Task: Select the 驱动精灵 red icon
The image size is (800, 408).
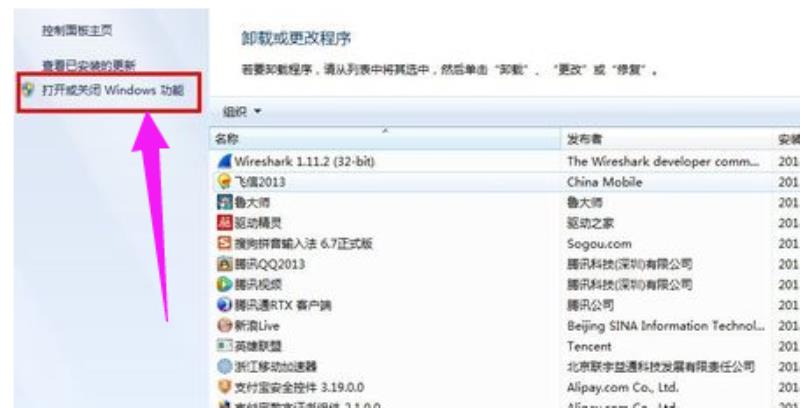Action: [224, 223]
